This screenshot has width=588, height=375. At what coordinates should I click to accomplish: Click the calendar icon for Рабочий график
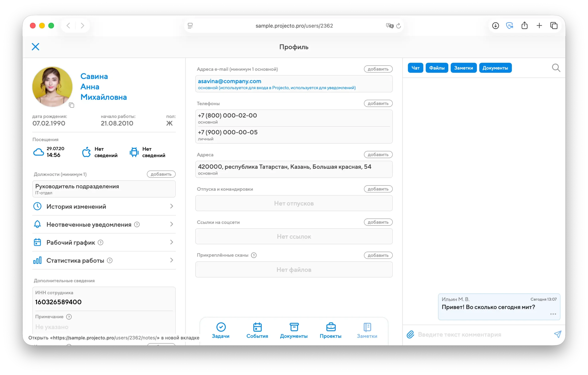click(37, 242)
